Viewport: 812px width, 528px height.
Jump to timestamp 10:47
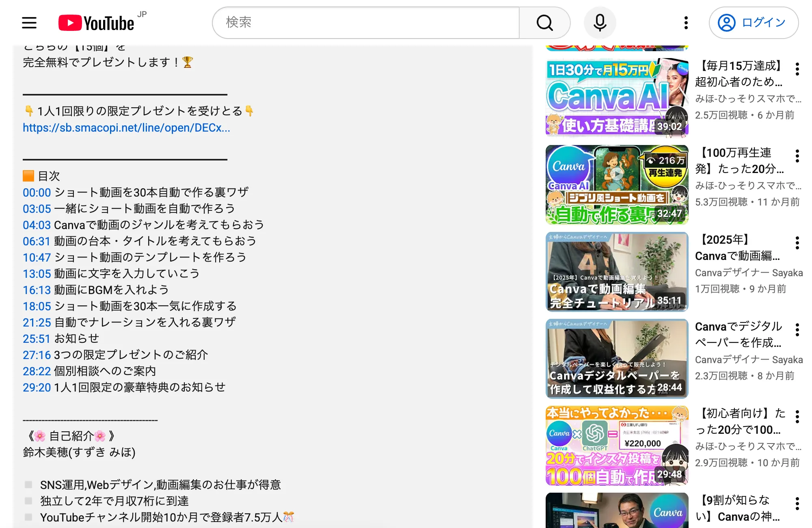[x=37, y=258]
